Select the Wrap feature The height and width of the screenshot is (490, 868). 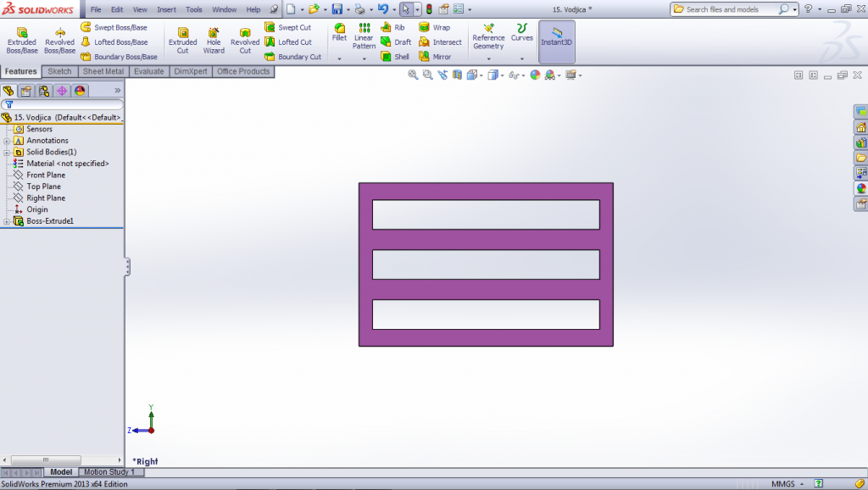pos(435,27)
